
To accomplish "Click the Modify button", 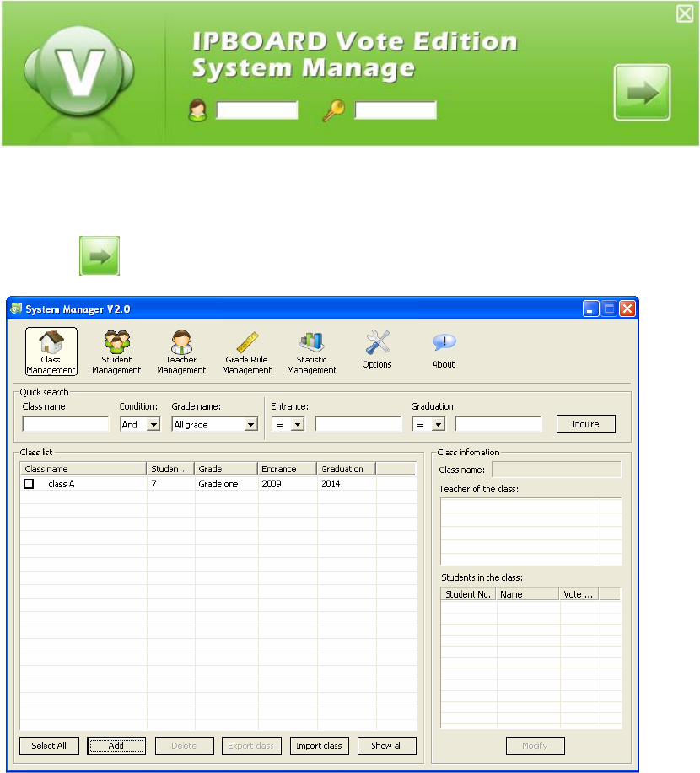I will point(536,745).
